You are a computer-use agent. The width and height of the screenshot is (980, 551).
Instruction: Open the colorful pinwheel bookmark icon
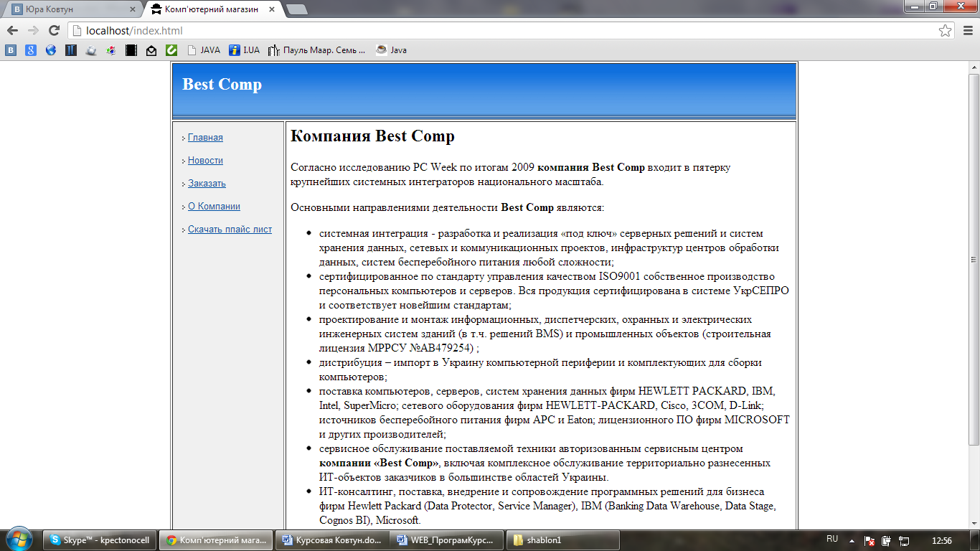point(111,50)
